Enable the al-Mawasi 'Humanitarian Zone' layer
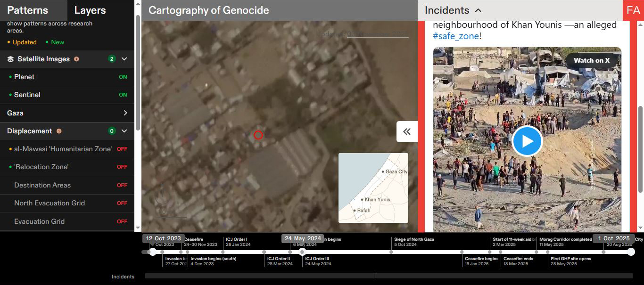Screen dimensions: 644x285 [122, 149]
